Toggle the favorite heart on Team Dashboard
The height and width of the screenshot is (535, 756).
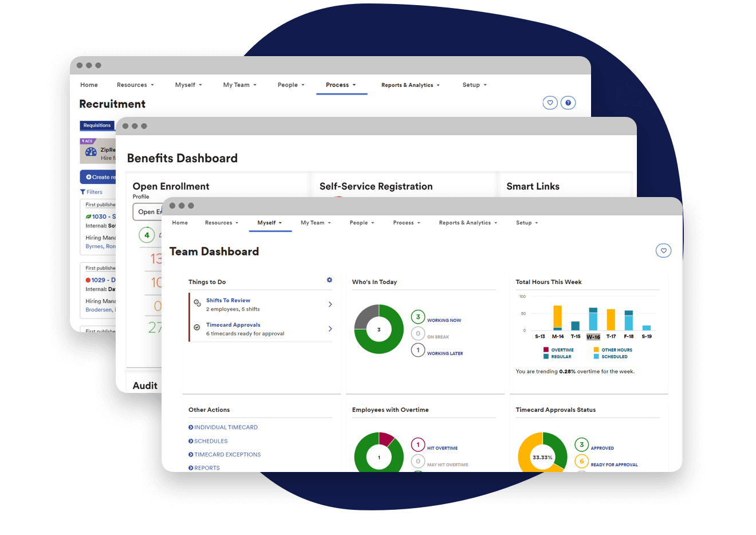pos(663,250)
